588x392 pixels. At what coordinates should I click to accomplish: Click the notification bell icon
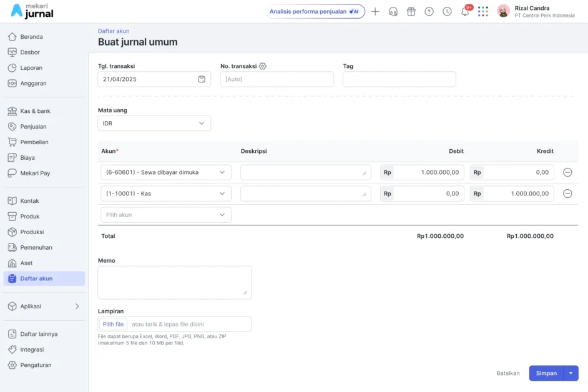click(465, 11)
